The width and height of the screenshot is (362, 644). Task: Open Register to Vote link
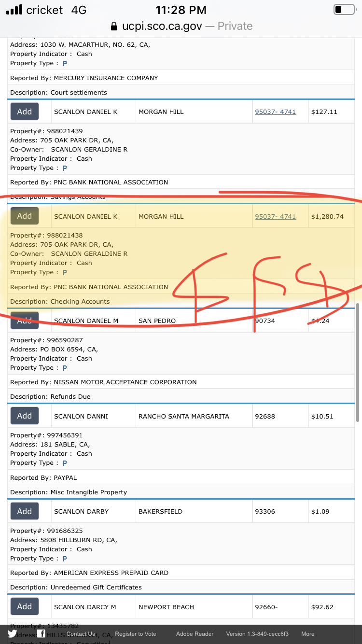(136, 634)
